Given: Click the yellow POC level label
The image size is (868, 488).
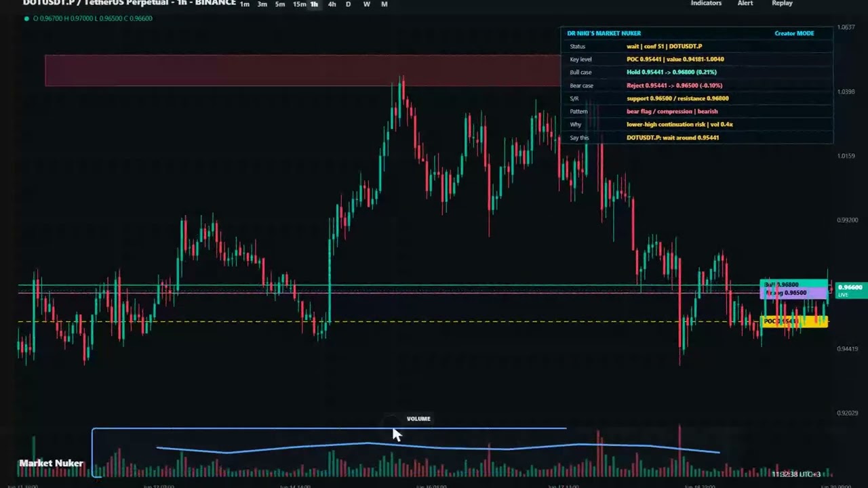Looking at the screenshot, I should [794, 321].
